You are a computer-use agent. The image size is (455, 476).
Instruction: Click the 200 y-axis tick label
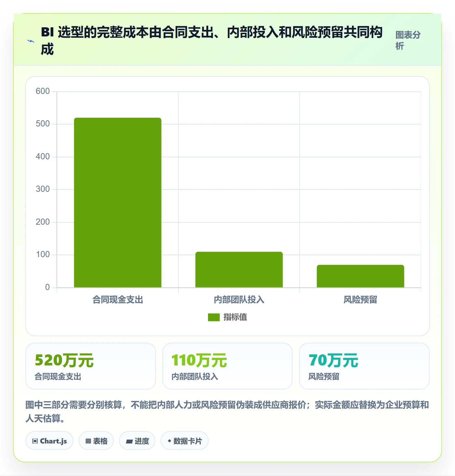[43, 222]
